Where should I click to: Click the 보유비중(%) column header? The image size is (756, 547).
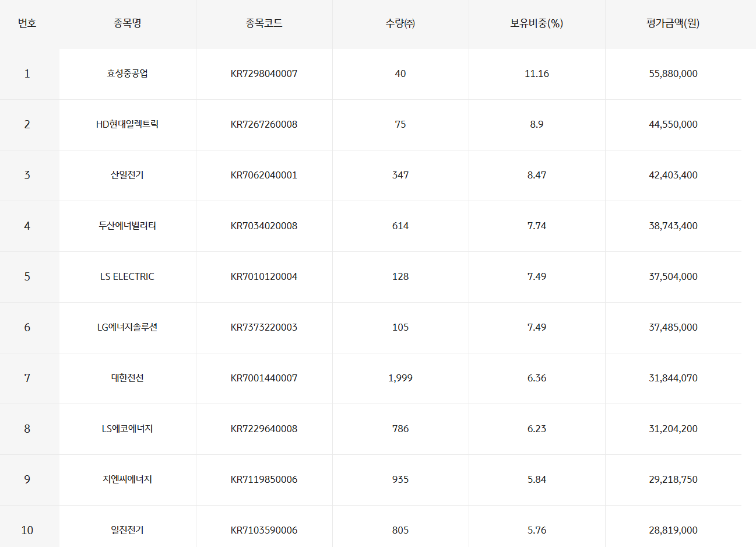coord(537,23)
